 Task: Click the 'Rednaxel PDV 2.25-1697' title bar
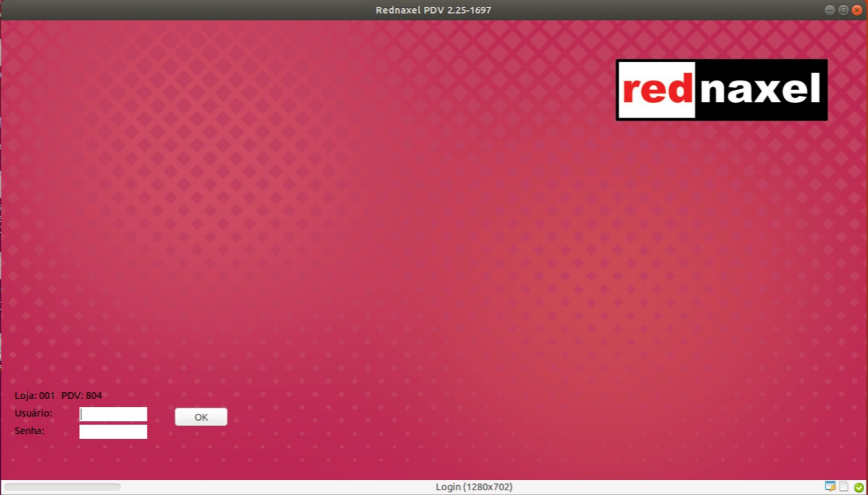(x=434, y=10)
